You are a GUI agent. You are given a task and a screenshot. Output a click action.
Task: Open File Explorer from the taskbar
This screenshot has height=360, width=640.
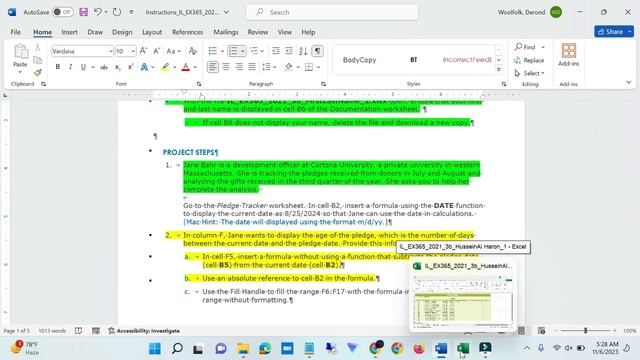pyautogui.click(x=243, y=348)
